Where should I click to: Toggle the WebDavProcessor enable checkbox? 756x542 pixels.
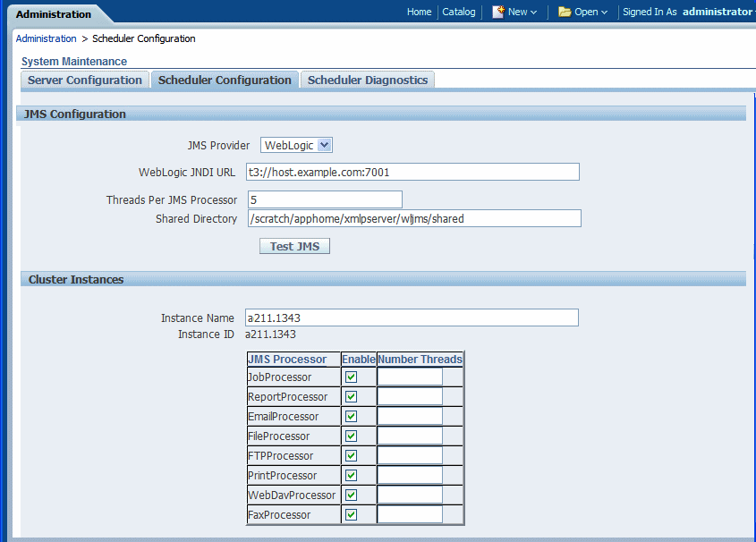tap(351, 495)
